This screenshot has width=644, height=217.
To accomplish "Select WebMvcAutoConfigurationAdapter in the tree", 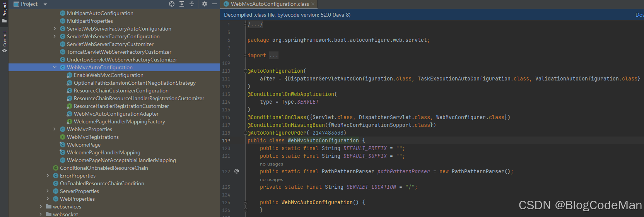I will coord(116,114).
